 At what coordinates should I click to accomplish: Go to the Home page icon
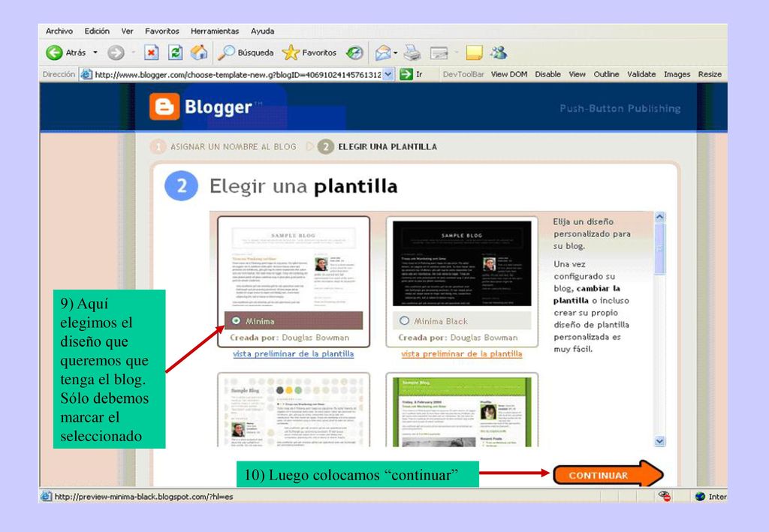[x=198, y=53]
